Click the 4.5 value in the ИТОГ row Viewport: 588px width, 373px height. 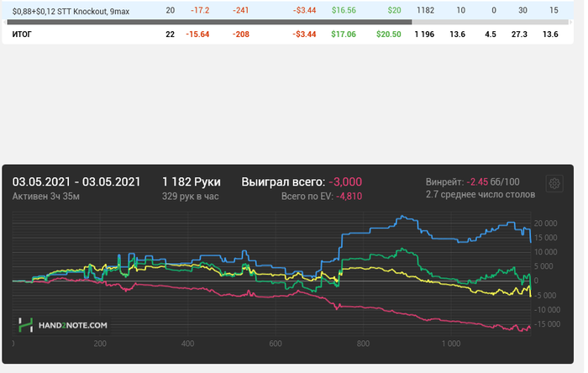coord(491,34)
